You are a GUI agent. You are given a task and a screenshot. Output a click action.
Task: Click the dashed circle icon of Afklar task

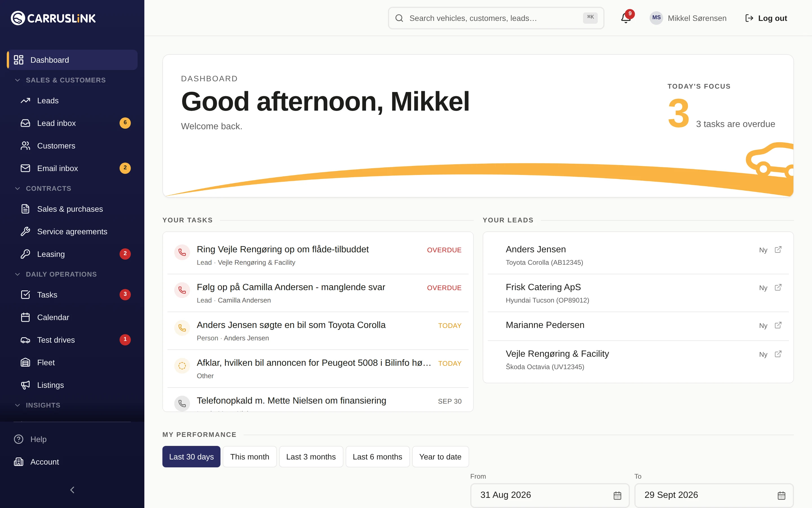click(182, 365)
